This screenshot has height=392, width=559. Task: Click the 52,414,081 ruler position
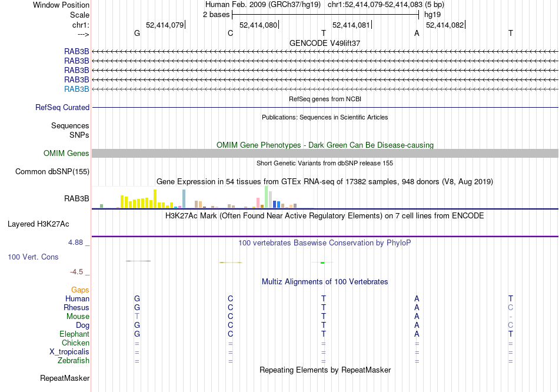point(351,25)
